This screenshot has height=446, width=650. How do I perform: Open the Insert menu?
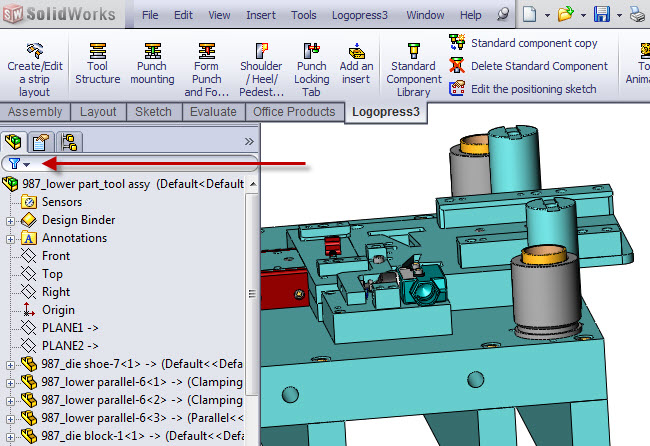pos(261,15)
